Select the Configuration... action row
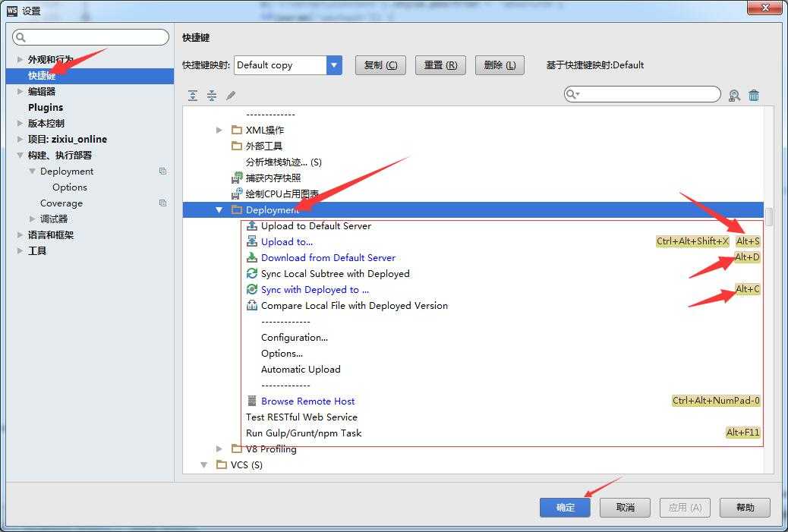This screenshot has width=788, height=532. pos(295,338)
